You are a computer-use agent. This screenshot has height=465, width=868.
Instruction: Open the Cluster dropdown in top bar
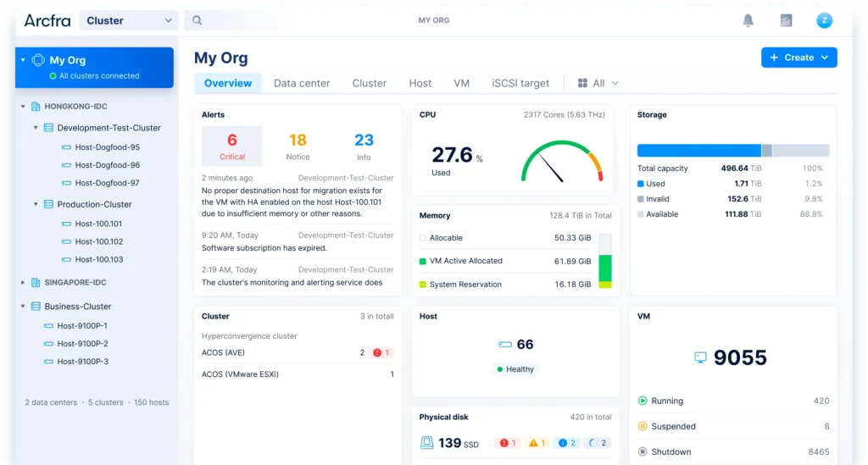[x=129, y=20]
